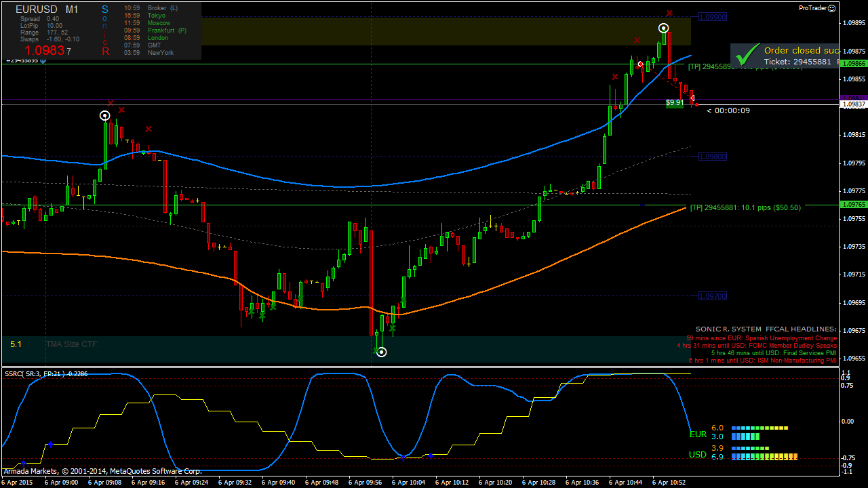Click the LotPip 10.00 readout
The height and width of the screenshot is (488, 868).
point(41,26)
